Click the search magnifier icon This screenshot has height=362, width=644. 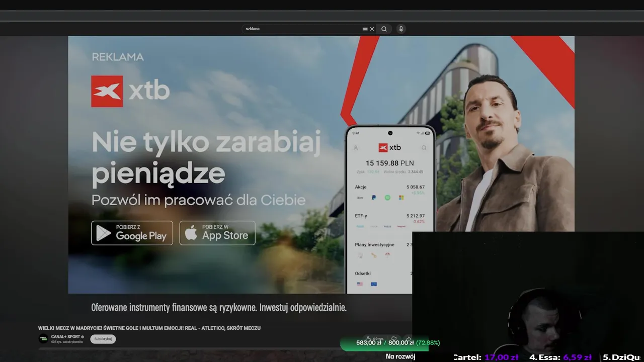[x=384, y=29]
